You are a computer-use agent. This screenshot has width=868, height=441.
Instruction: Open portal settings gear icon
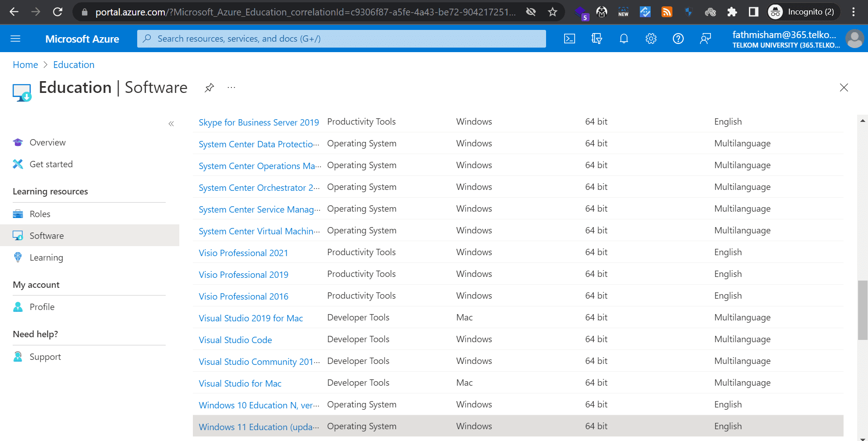click(x=651, y=39)
